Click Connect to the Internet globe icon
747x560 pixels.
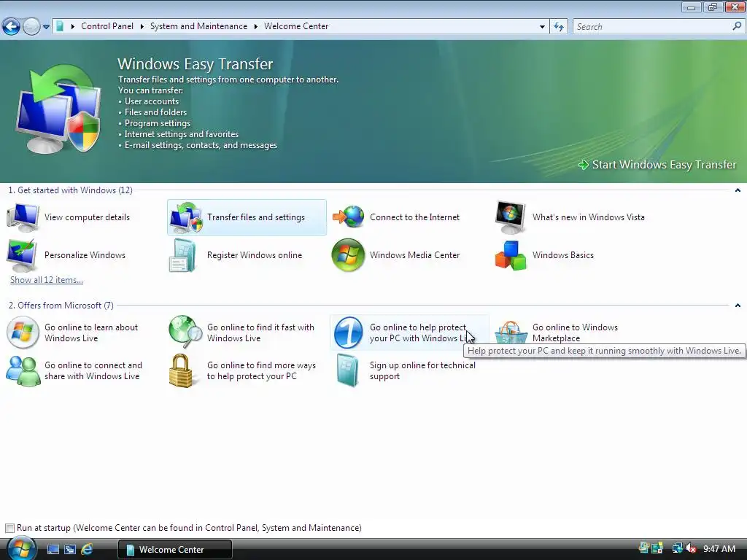click(x=349, y=217)
